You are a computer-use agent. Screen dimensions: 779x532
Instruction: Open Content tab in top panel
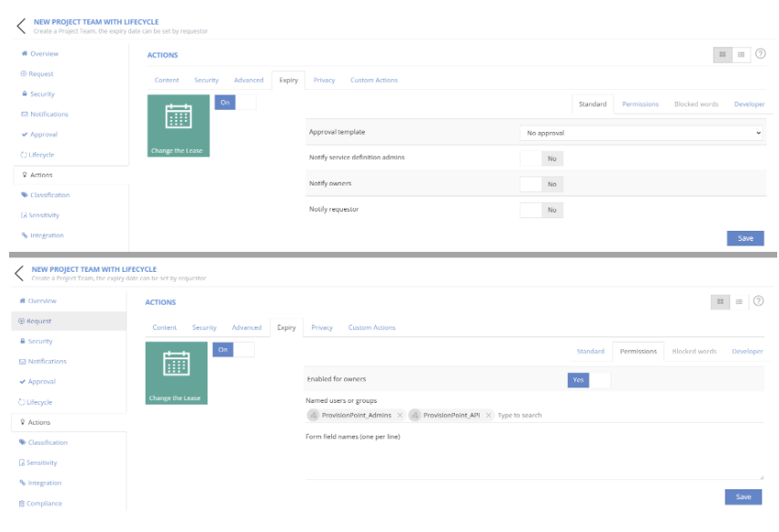pyautogui.click(x=167, y=80)
